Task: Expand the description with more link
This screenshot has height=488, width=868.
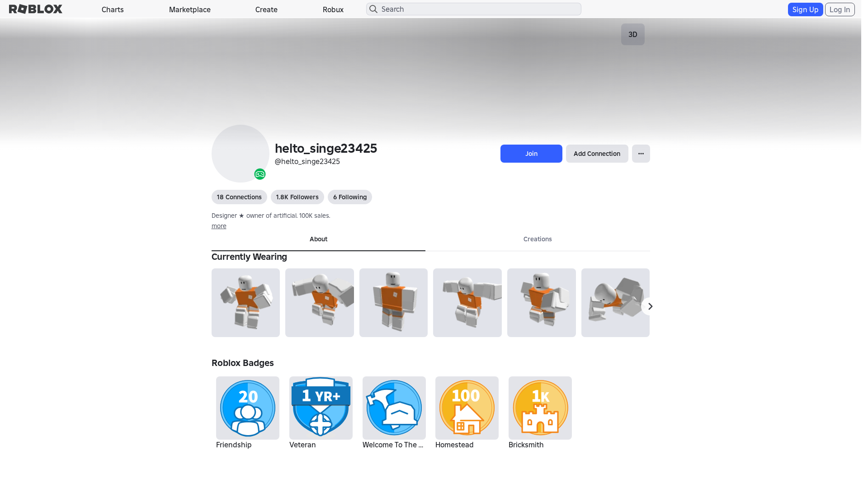Action: click(219, 226)
